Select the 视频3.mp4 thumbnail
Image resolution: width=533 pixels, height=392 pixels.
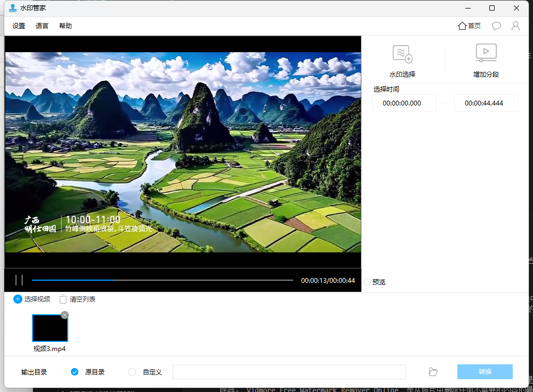coord(50,328)
